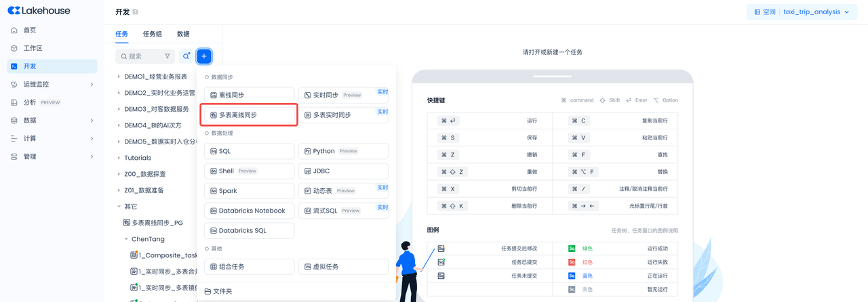Switch to the 任务组 tab
This screenshot has width=868, height=302.
[x=152, y=34]
